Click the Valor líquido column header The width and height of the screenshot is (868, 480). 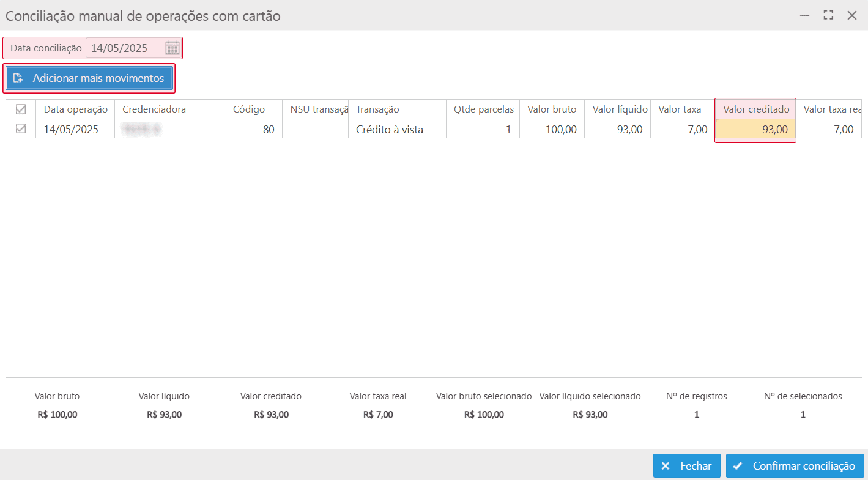(620, 109)
